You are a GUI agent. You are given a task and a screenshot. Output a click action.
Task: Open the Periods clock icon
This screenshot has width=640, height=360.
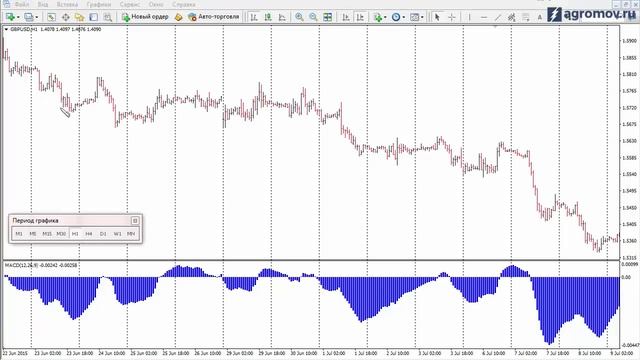396,17
